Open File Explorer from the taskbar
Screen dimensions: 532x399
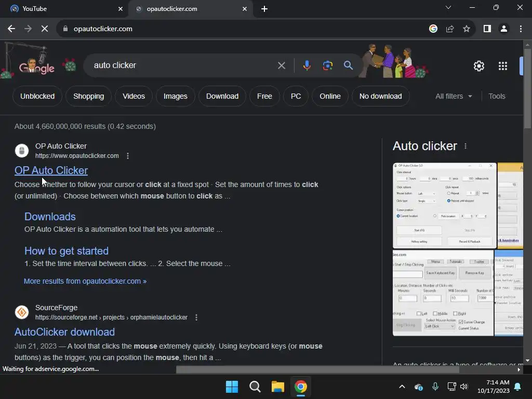(x=277, y=387)
